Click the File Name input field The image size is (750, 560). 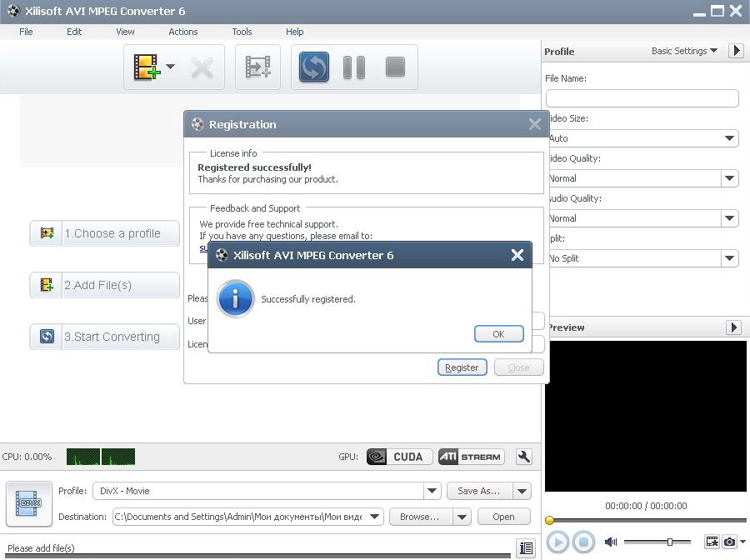tap(642, 98)
